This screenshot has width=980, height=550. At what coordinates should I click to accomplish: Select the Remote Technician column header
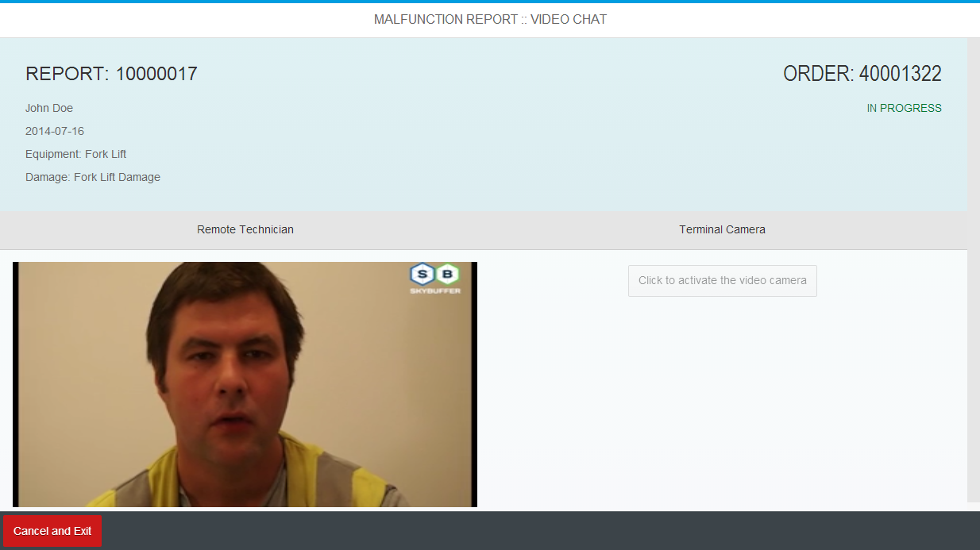245,229
